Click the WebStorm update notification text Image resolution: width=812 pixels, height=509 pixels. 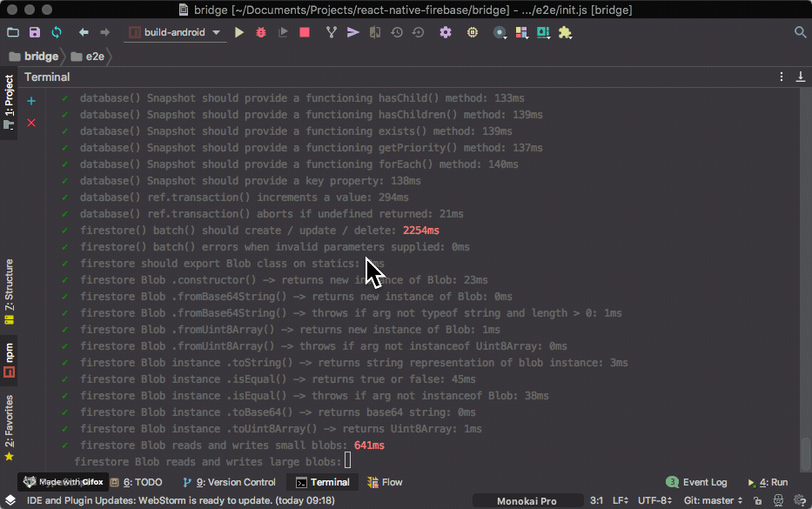click(181, 500)
